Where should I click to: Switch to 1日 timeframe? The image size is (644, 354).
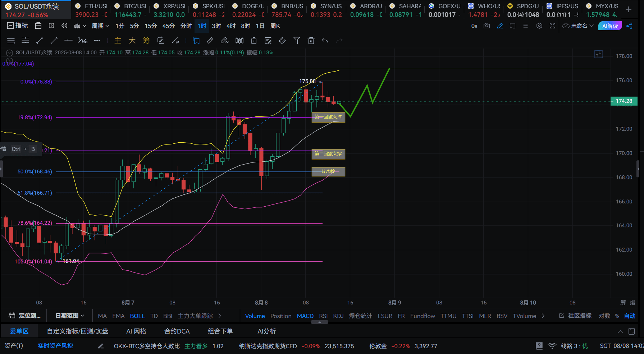pos(260,26)
